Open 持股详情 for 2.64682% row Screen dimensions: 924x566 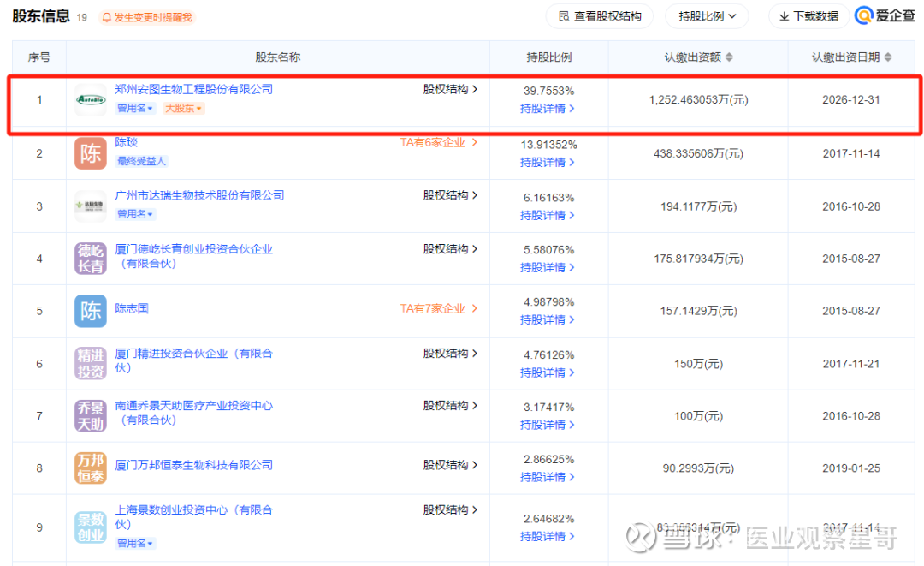547,537
